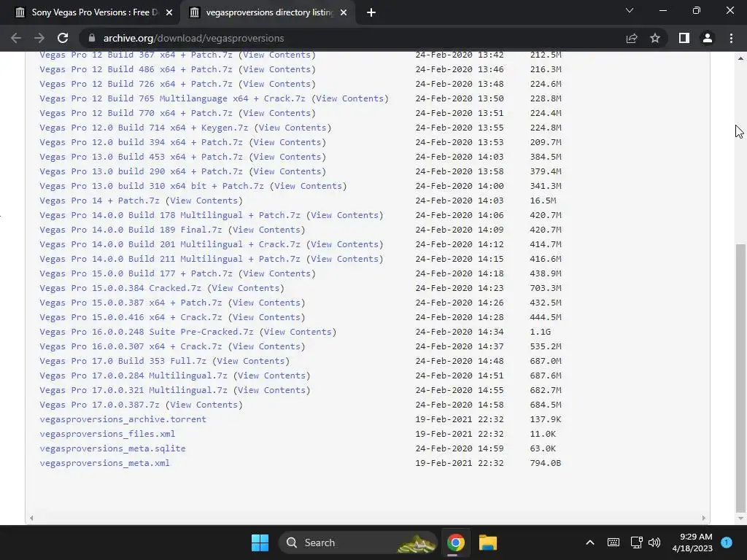The width and height of the screenshot is (747, 560).
Task: Share this page from the address bar
Action: tap(632, 38)
